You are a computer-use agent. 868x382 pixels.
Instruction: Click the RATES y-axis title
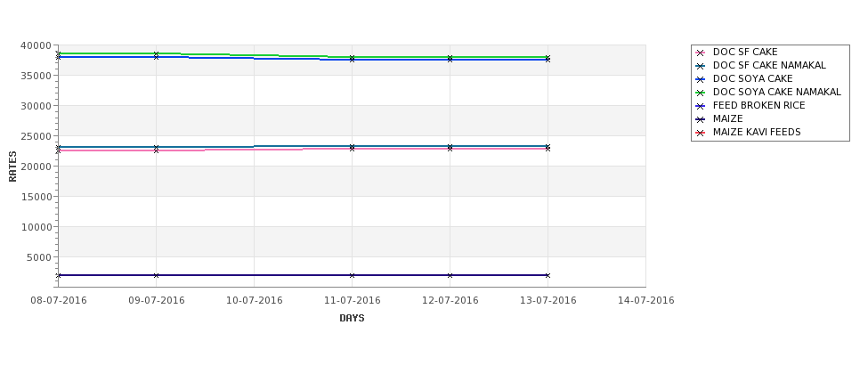tap(13, 166)
